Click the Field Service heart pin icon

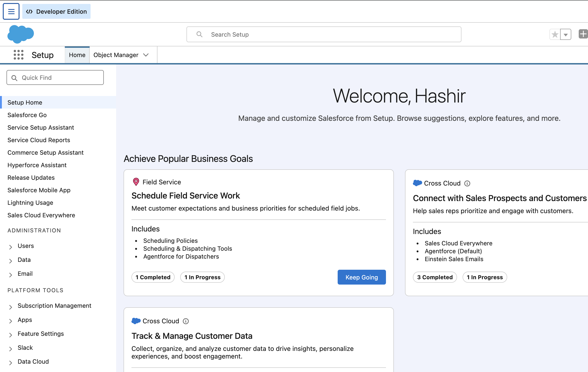tap(136, 182)
